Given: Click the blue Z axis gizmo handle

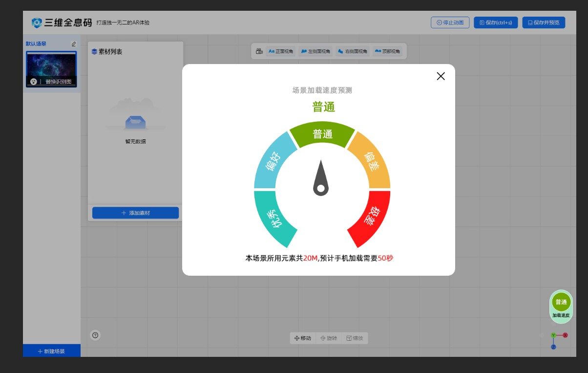Looking at the screenshot, I should pyautogui.click(x=553, y=347).
